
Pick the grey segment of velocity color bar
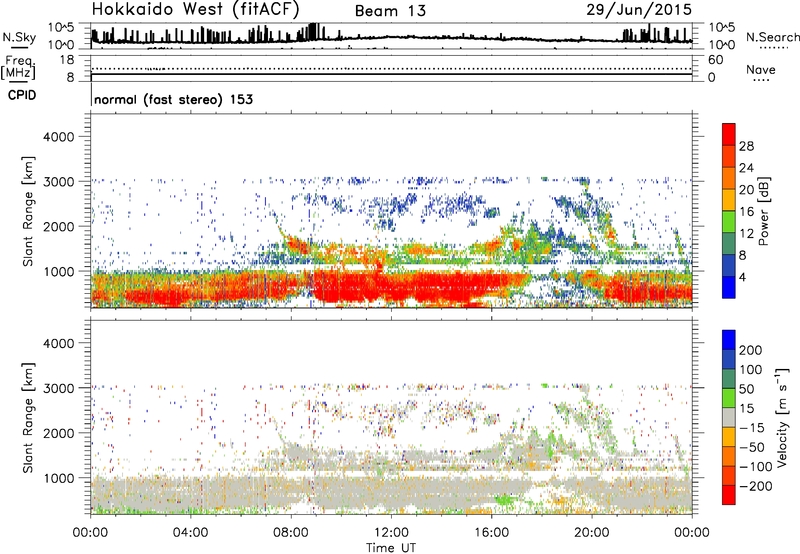(729, 417)
